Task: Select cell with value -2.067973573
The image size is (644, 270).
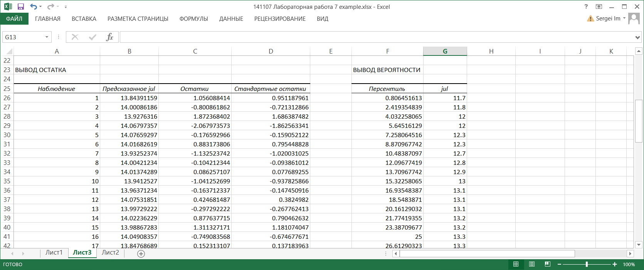Action: pyautogui.click(x=195, y=126)
